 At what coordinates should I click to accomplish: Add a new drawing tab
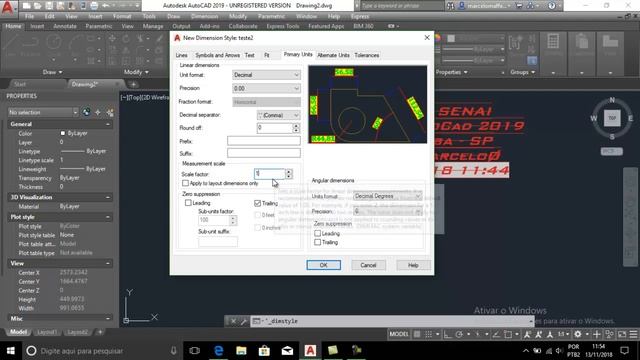(133, 84)
